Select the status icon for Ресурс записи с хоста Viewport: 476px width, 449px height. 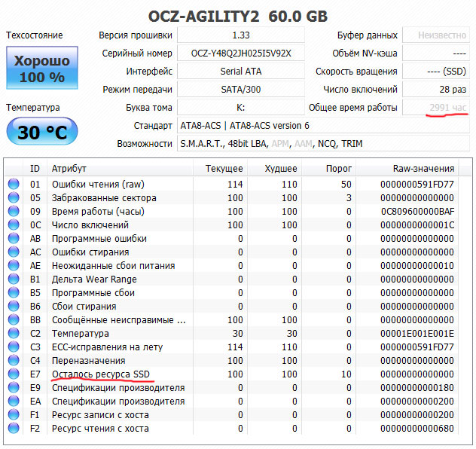[x=14, y=414]
